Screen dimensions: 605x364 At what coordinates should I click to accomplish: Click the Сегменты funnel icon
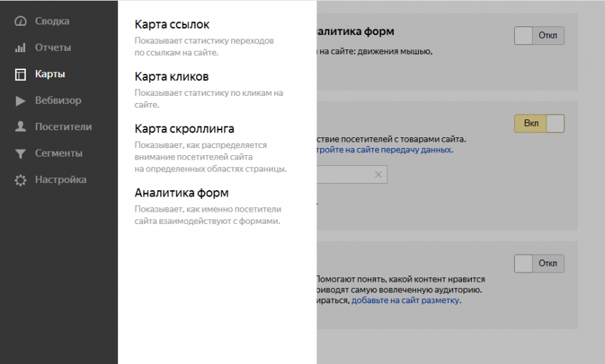click(x=21, y=154)
